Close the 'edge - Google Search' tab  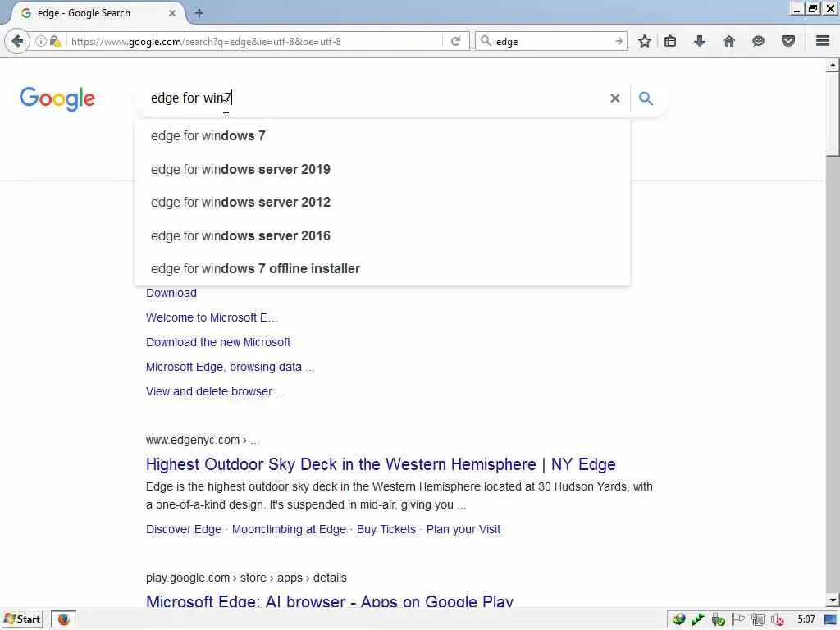coord(172,13)
